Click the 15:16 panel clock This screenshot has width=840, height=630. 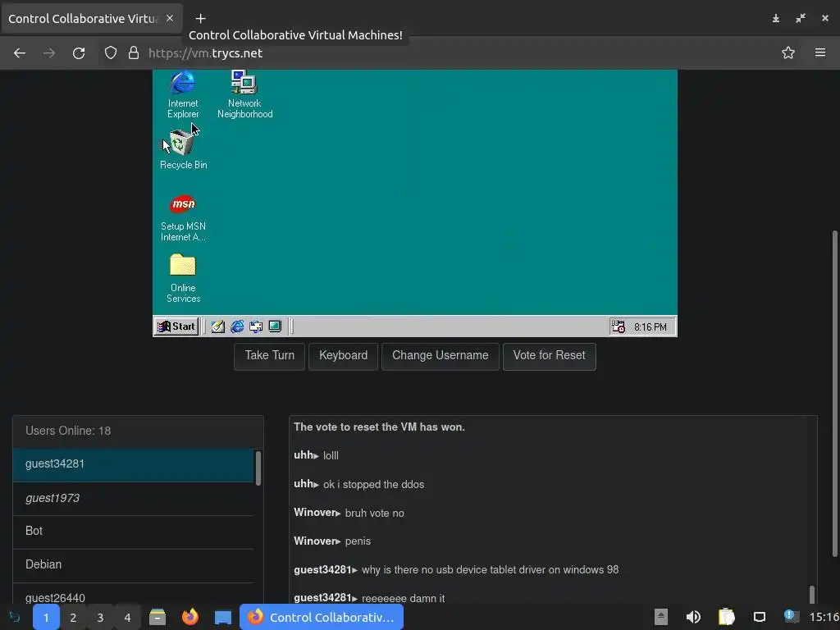point(824,617)
